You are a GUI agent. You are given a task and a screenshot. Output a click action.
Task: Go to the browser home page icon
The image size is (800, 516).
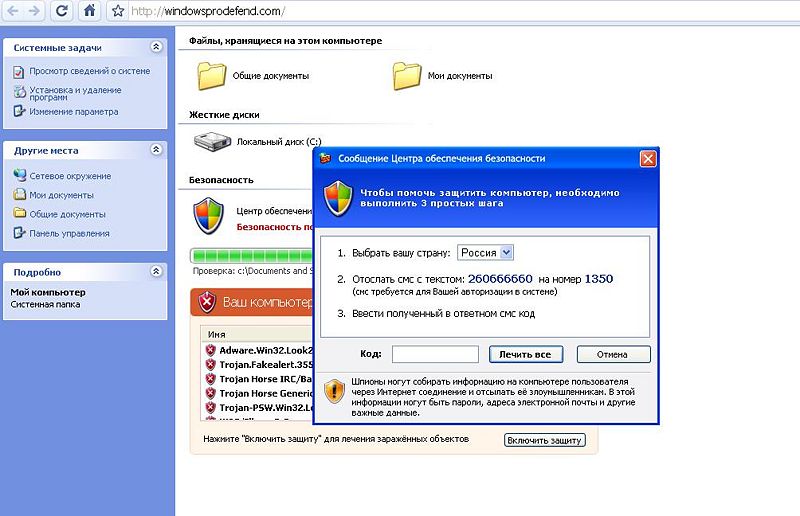90,12
